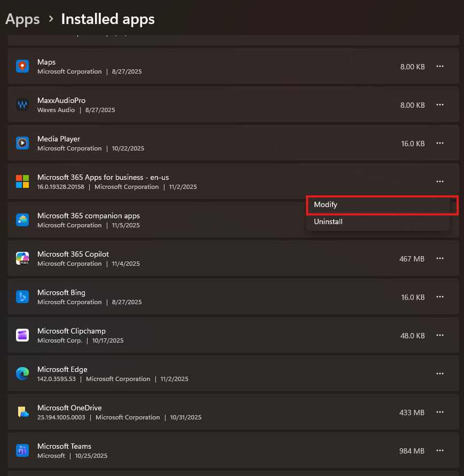Click the 'Microsoft Edge' name
The height and width of the screenshot is (476, 464).
click(x=62, y=369)
